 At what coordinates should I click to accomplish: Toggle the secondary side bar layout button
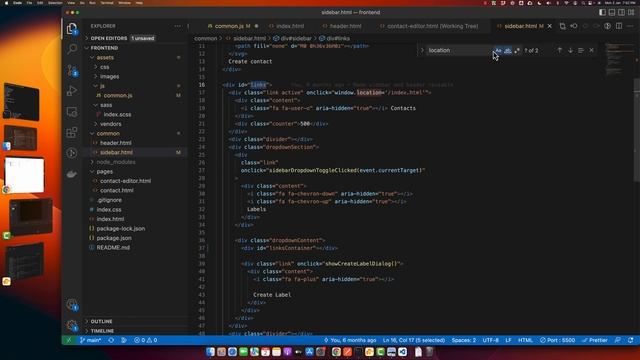pyautogui.click(x=621, y=12)
